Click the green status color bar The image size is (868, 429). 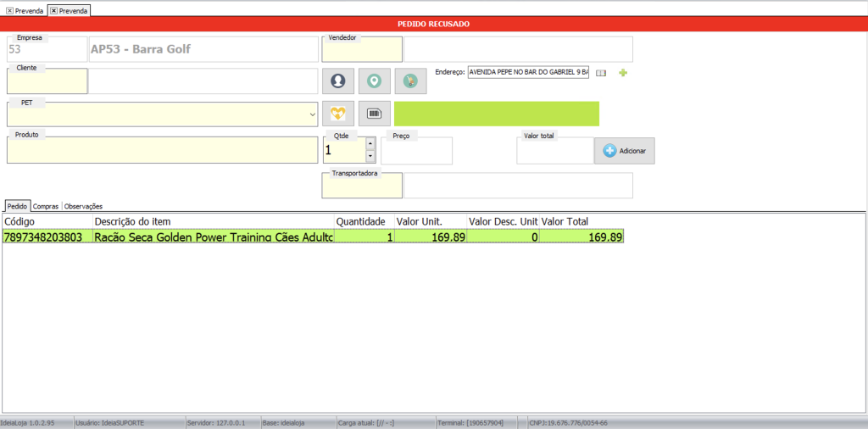click(496, 114)
